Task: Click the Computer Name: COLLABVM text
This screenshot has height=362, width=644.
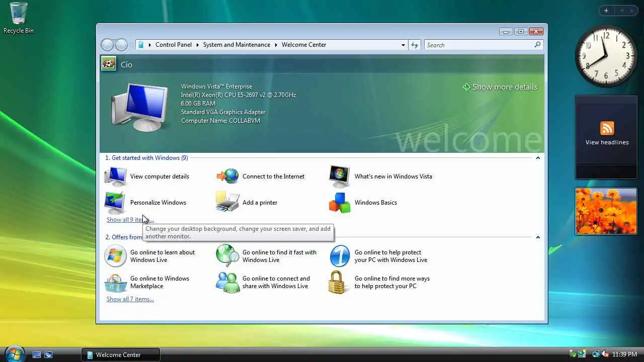Action: coord(220,121)
